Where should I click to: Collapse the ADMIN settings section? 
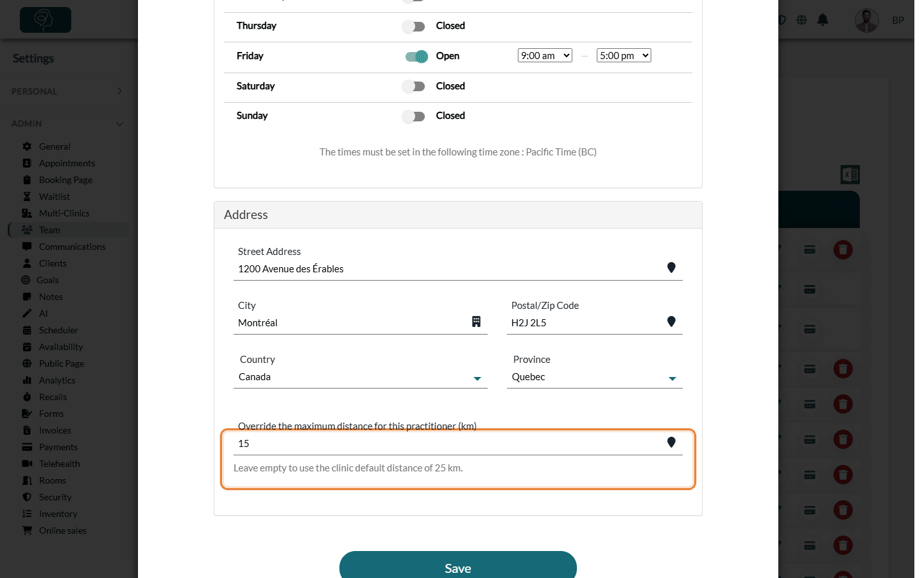click(x=67, y=123)
